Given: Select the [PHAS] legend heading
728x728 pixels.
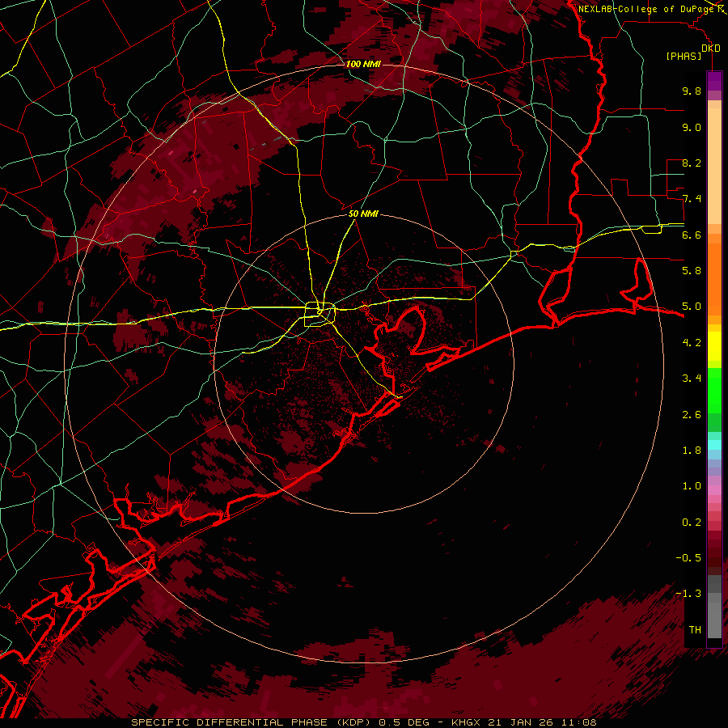Looking at the screenshot, I should pos(684,56).
